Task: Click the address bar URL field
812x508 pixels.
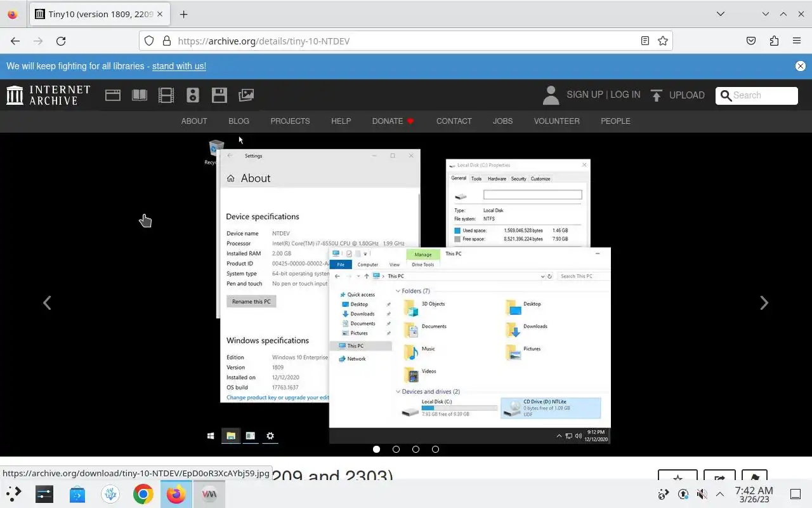Action: click(x=406, y=41)
